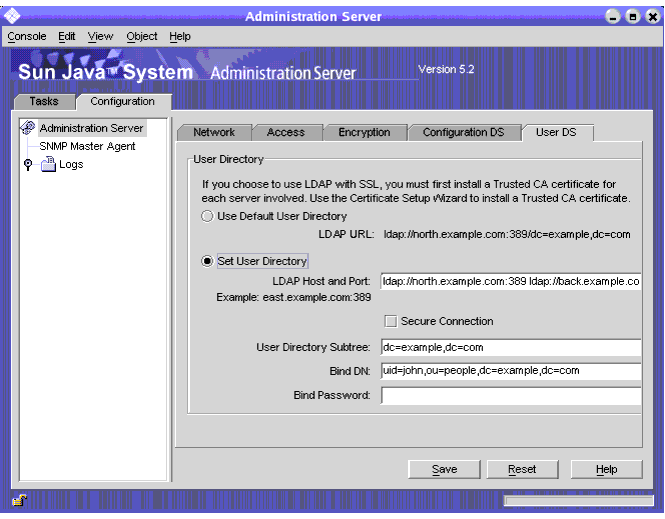Select the Logs tree item label
The width and height of the screenshot is (665, 519).
(71, 164)
